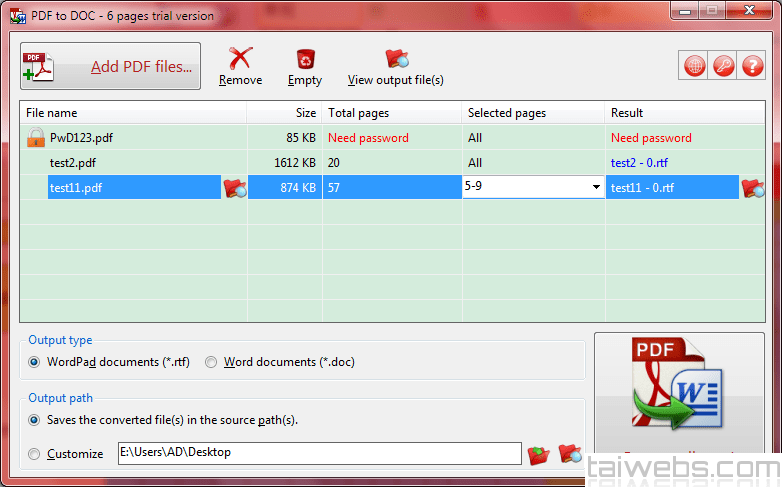Click the globe website icon
Screen dimensions: 782x487
[x=695, y=66]
